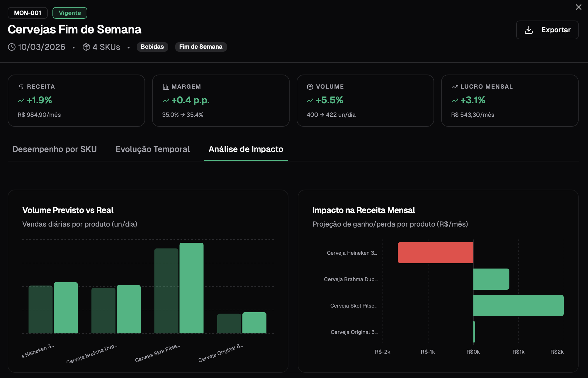Click the Cerveja Skol Pilse label in the impact chart
Viewport: 588px width, 378px height.
[353, 306]
